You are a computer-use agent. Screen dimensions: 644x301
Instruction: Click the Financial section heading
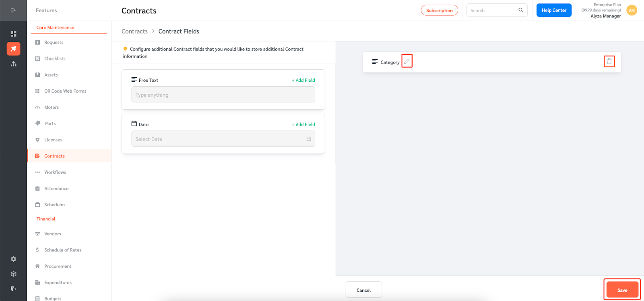tap(46, 219)
